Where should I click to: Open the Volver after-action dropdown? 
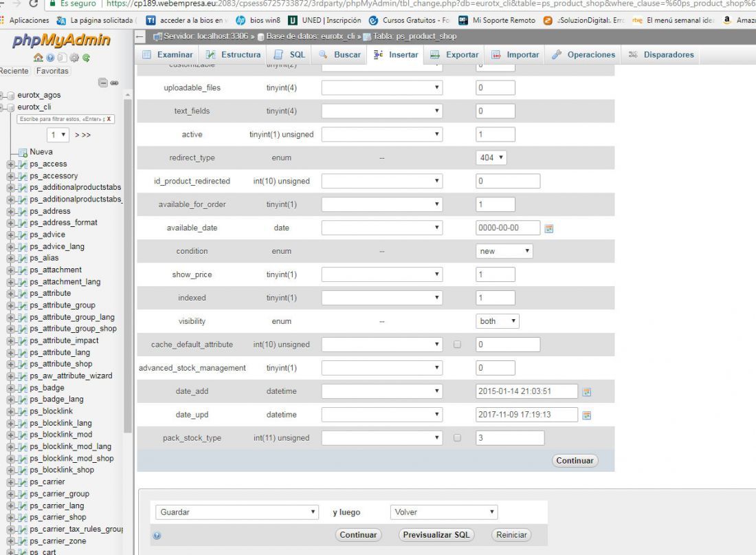point(443,512)
